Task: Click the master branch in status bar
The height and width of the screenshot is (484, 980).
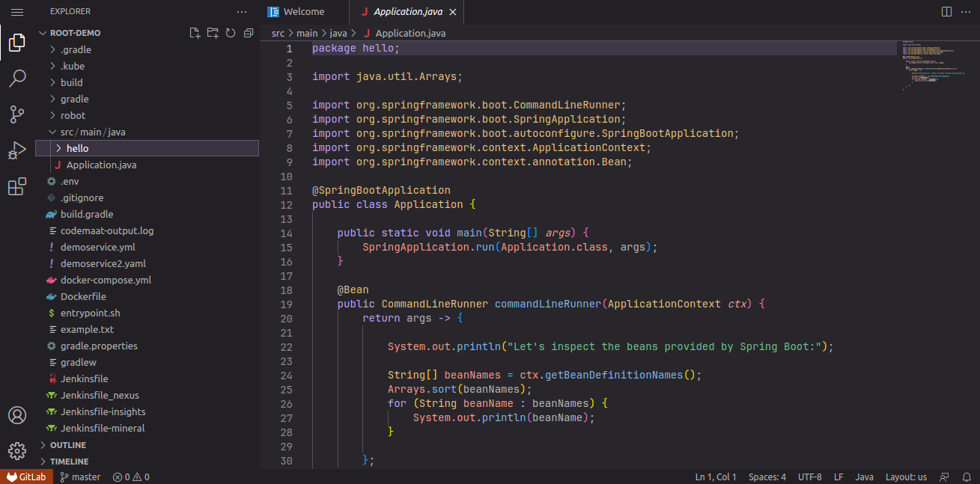Action: point(80,477)
